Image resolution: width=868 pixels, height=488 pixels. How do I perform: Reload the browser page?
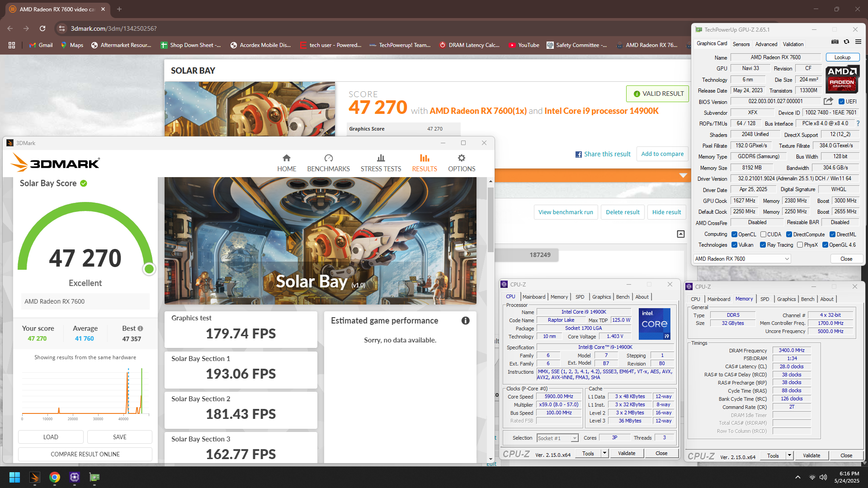pyautogui.click(x=42, y=28)
